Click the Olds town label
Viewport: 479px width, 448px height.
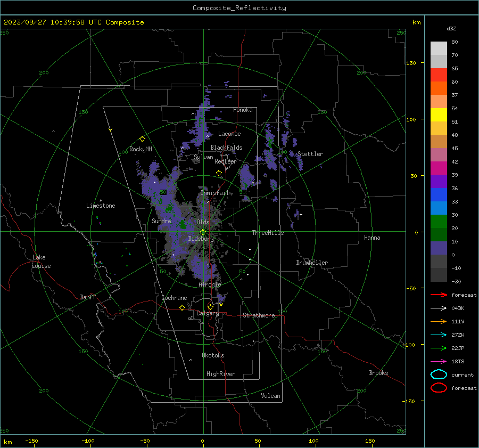click(x=203, y=222)
